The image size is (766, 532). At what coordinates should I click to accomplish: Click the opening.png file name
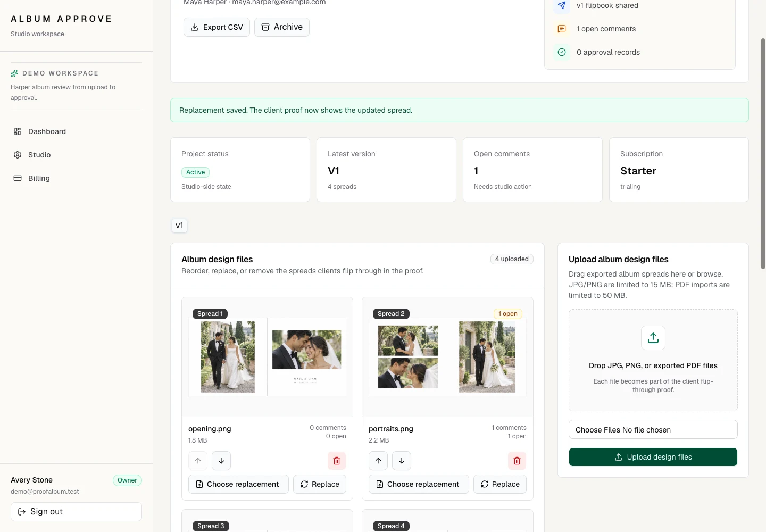(x=210, y=429)
